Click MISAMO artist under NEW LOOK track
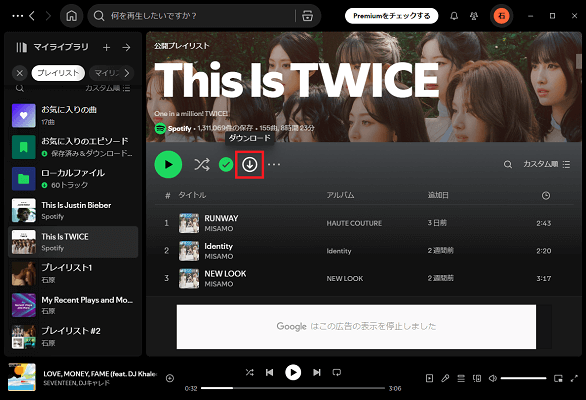 click(x=219, y=284)
